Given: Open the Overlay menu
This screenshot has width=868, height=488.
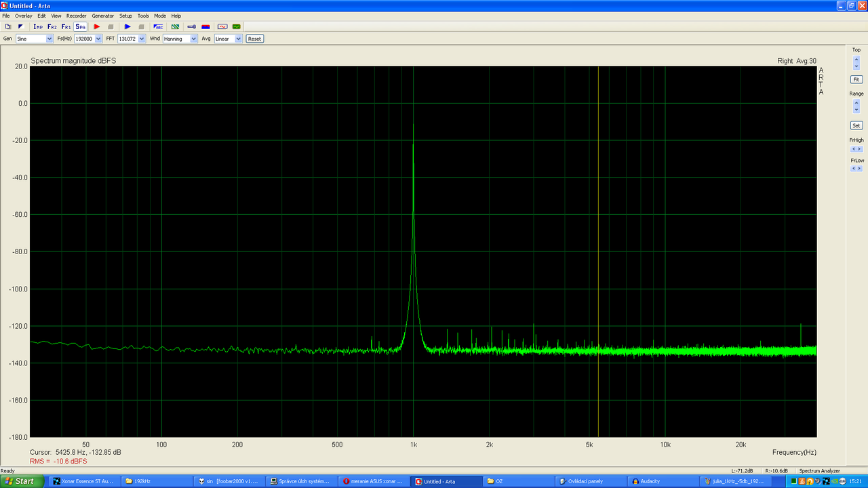Looking at the screenshot, I should [23, 16].
